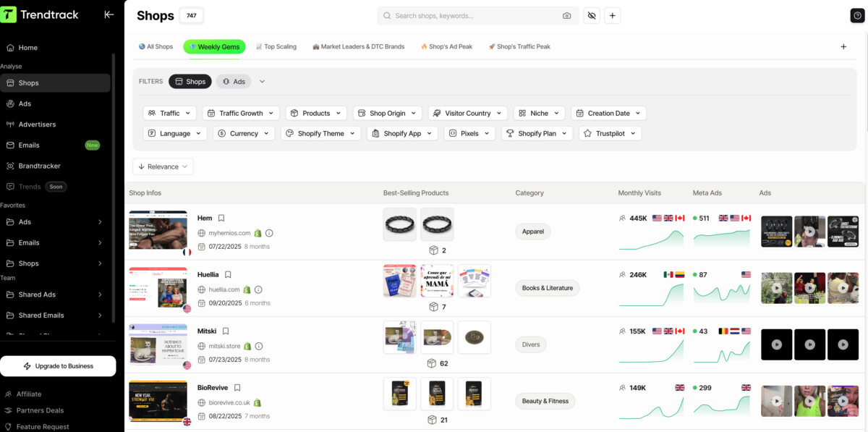The width and height of the screenshot is (868, 432).
Task: Open the myhemios.com link
Action: pyautogui.click(x=229, y=233)
